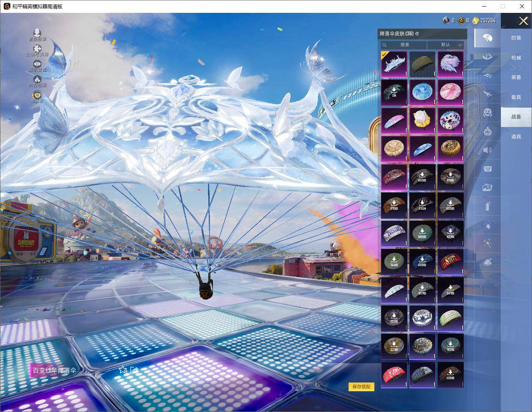Download the parachute skin labeled 409KB
Image resolution: width=532 pixels, height=412 pixels.
[x=451, y=375]
